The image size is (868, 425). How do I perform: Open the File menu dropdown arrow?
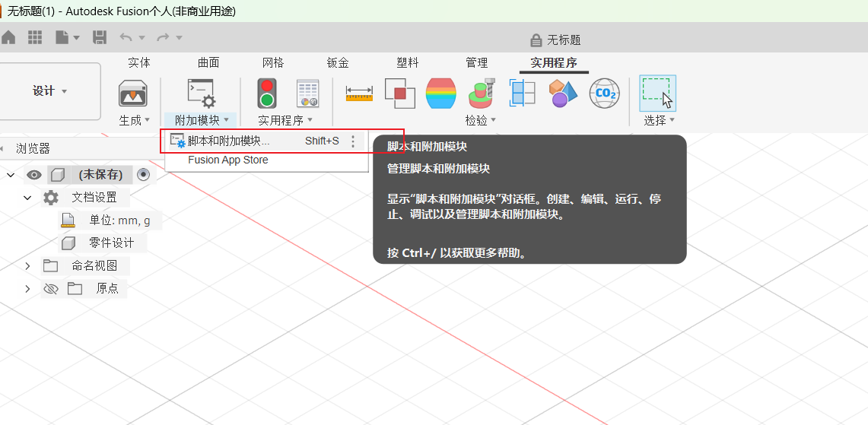76,38
